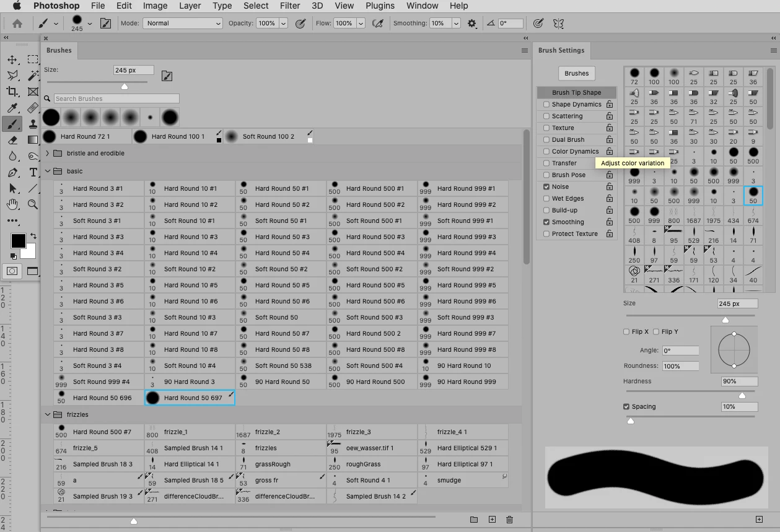This screenshot has height=532, width=780.
Task: Open the Filter menu
Action: click(290, 6)
